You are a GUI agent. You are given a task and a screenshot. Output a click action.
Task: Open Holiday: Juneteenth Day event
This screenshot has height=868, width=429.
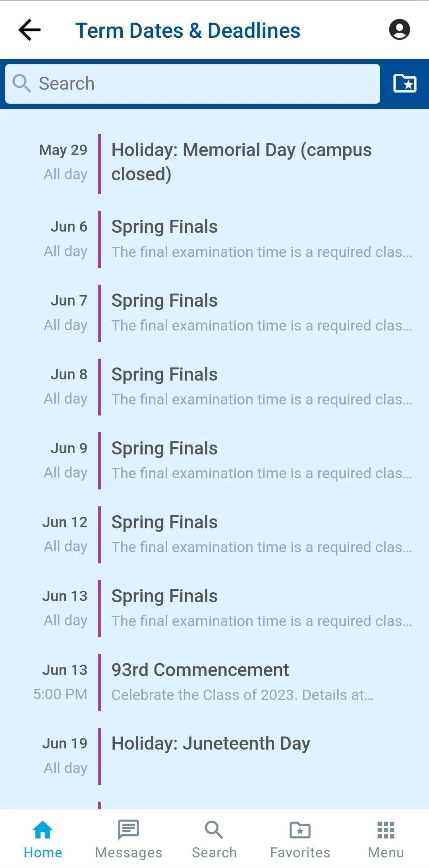tap(214, 756)
